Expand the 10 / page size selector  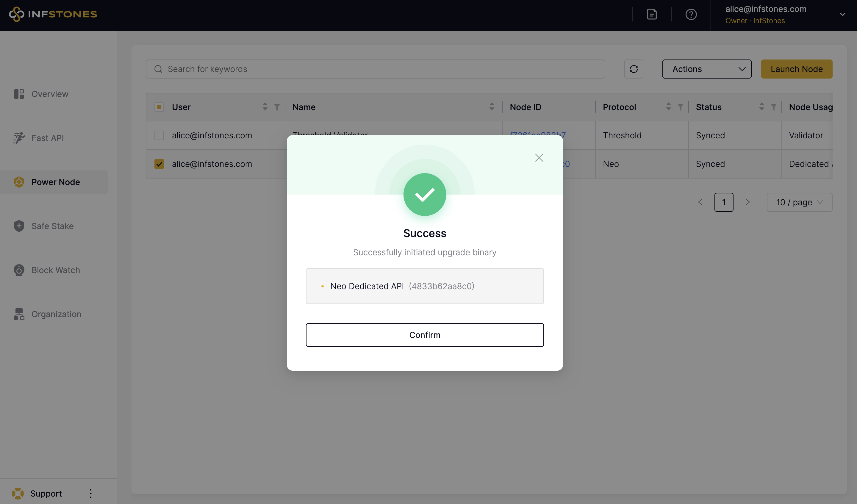coord(799,202)
